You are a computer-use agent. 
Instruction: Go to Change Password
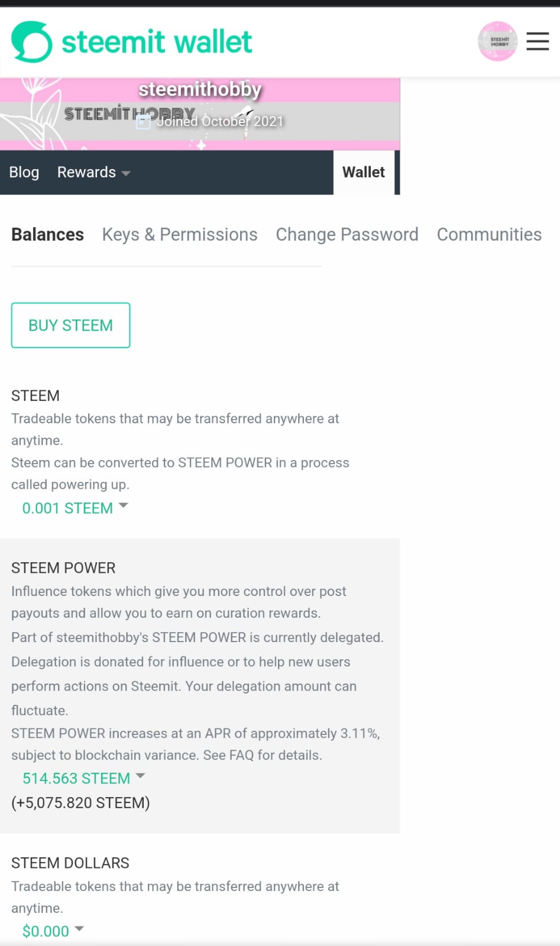point(347,235)
